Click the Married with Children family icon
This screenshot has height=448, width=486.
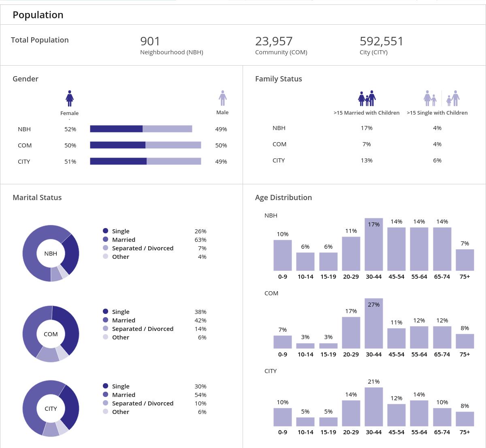[367, 98]
